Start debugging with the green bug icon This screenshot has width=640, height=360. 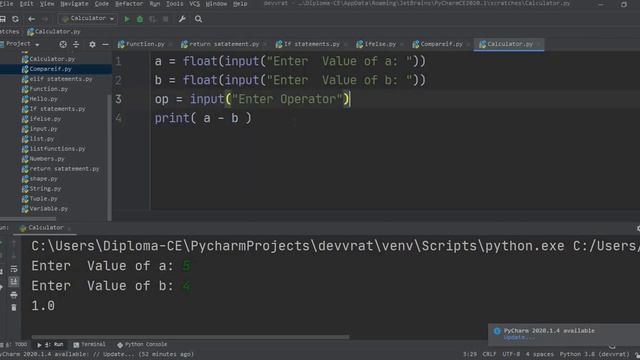pos(140,19)
